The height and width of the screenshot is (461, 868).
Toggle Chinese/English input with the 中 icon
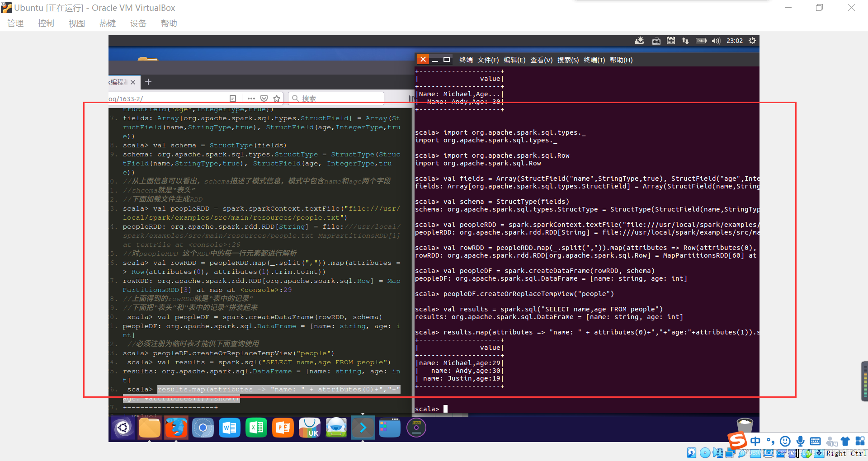755,442
